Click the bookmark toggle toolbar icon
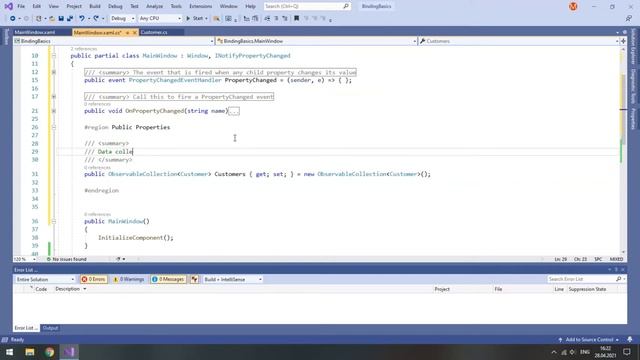 tap(297, 18)
